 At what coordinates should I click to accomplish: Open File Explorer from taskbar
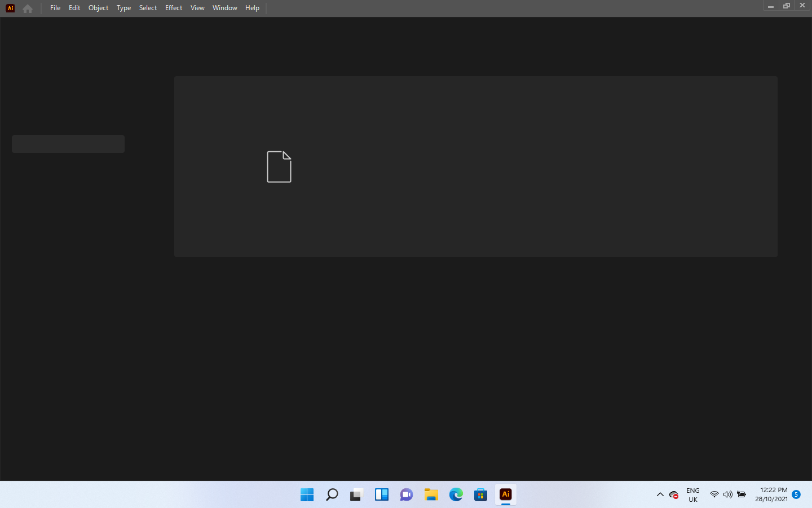431,494
